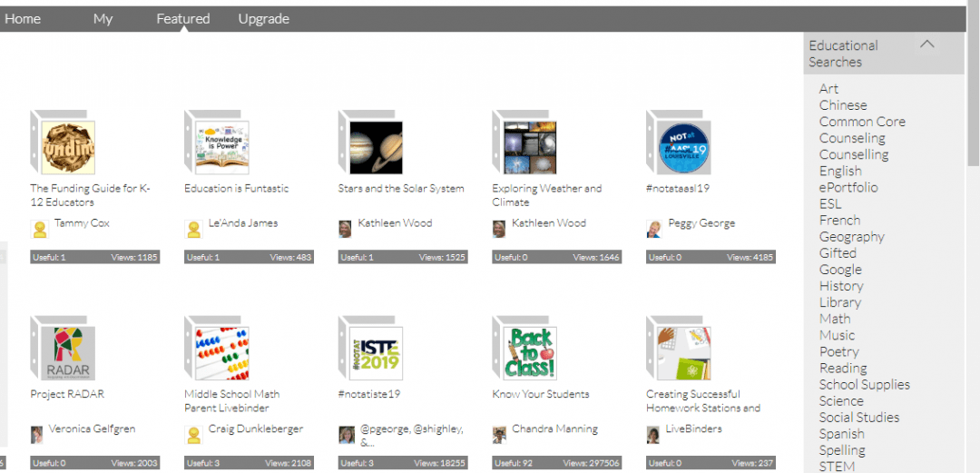Open the #notatiste19 ISTE 2019 thumbnail

coord(375,353)
